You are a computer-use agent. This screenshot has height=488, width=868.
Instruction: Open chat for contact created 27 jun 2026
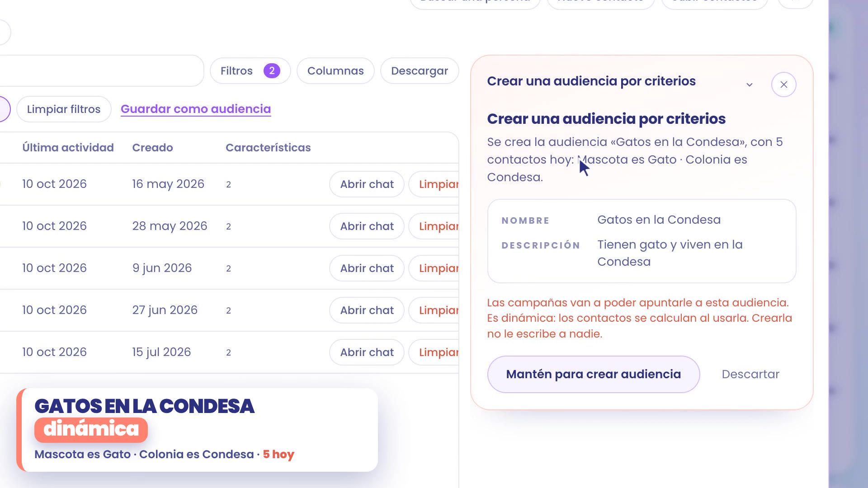coord(367,310)
